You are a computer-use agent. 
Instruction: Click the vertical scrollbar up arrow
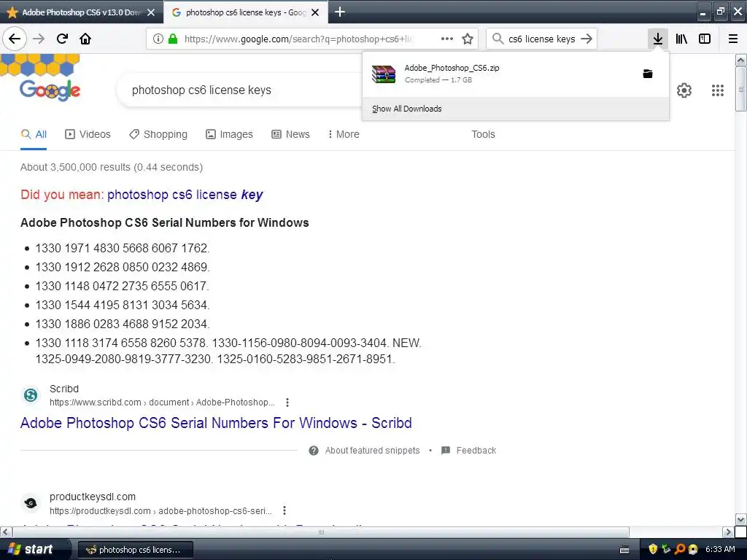[x=741, y=60]
